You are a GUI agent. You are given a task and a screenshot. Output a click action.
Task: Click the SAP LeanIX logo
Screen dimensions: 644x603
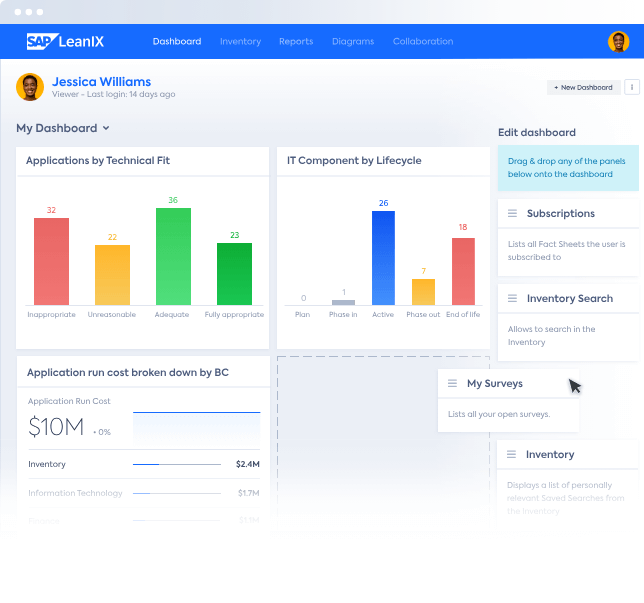[65, 42]
